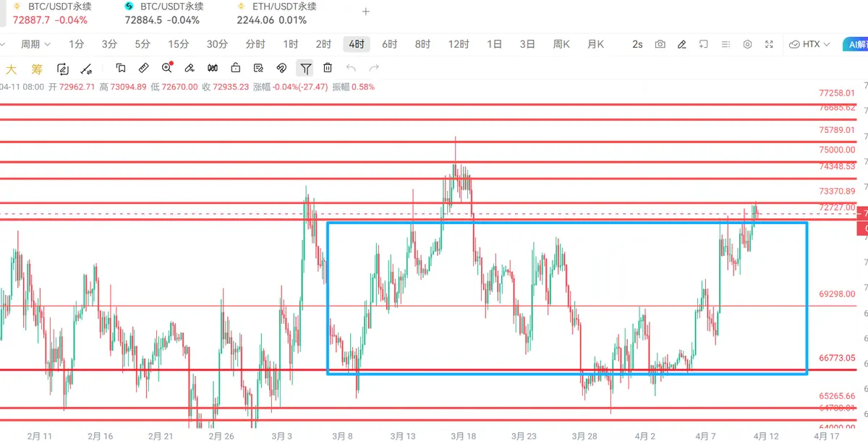Click the 75000.00 price level label
The width and height of the screenshot is (868, 446).
point(836,150)
